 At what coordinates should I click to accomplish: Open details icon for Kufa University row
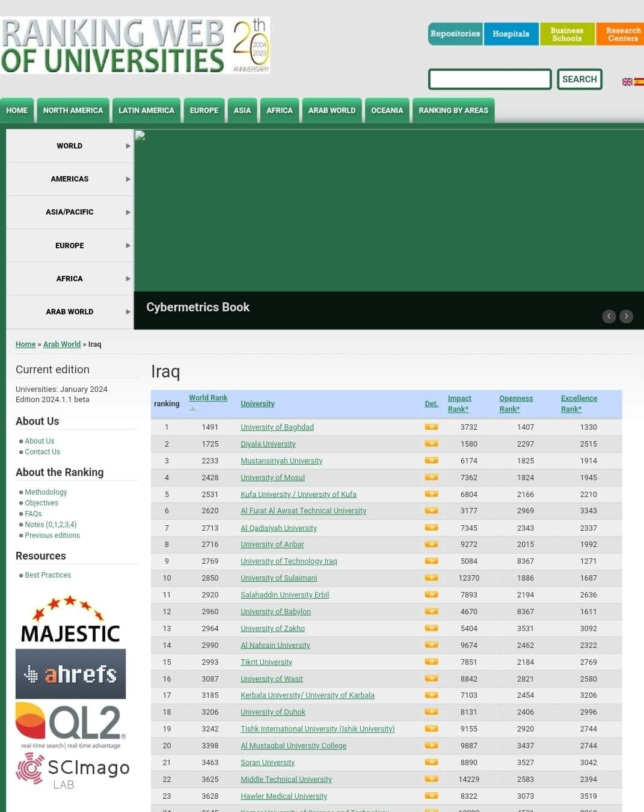coord(431,494)
